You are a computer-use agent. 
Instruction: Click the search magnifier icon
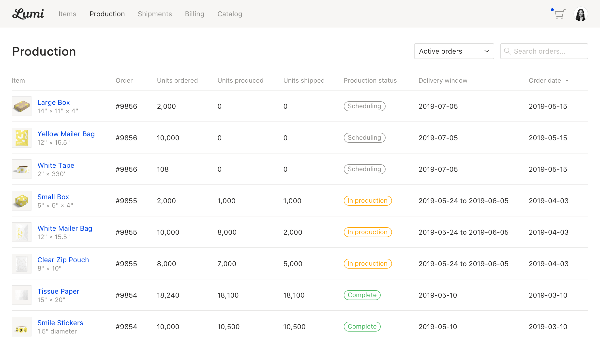[x=507, y=51]
